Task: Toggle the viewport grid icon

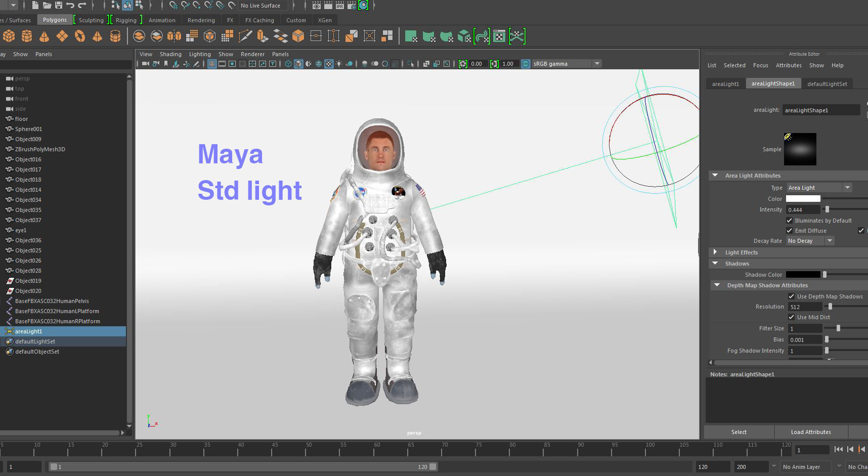Action: coord(211,64)
